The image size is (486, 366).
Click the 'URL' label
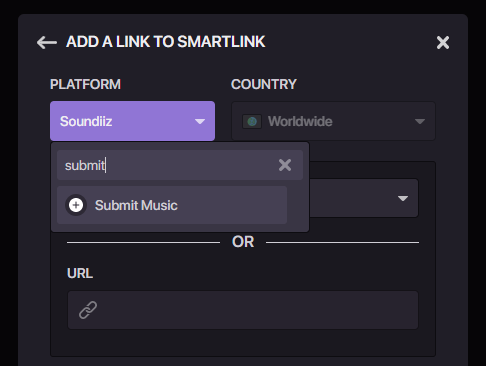tap(80, 273)
